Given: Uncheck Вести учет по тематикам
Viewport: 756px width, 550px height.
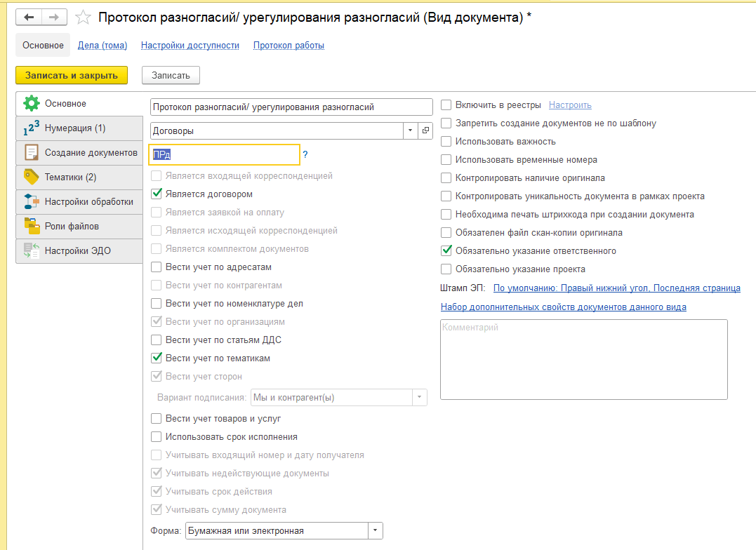Looking at the screenshot, I should 157,358.
